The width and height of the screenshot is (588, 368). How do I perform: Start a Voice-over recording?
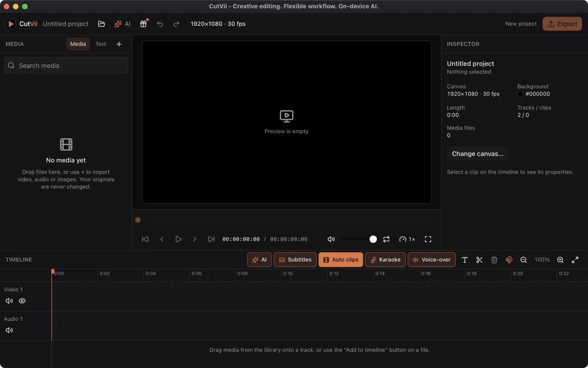coord(431,260)
